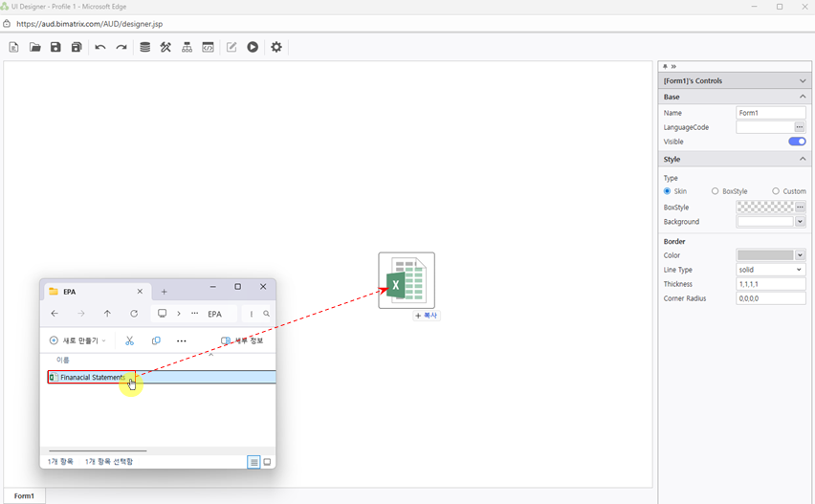The width and height of the screenshot is (815, 504).
Task: Open the database data source icon
Action: click(145, 47)
